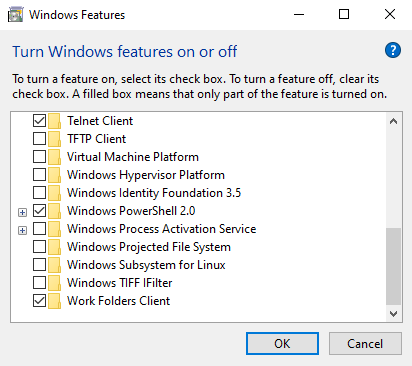Screen dimensions: 412x366
Task: Click the Virtual Machine Platform folder icon
Action: (54, 157)
